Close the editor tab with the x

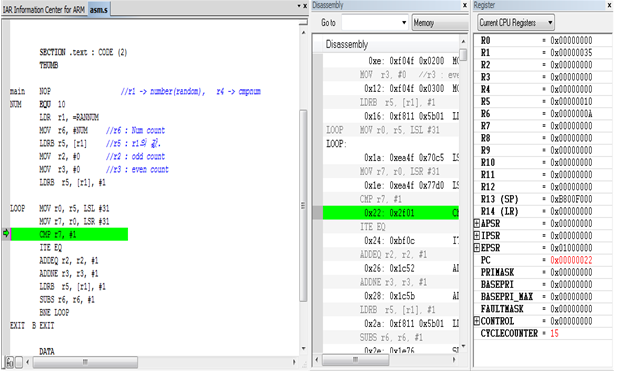(x=305, y=6)
